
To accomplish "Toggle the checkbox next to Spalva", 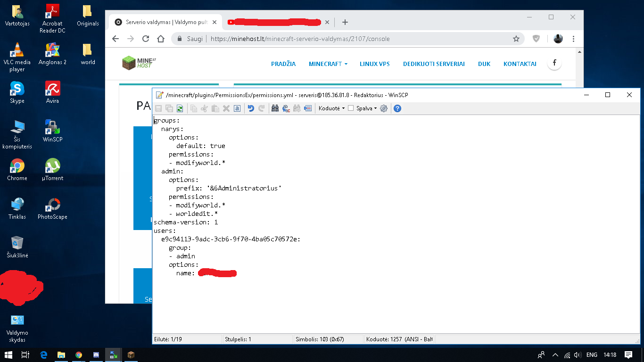I will tap(351, 108).
